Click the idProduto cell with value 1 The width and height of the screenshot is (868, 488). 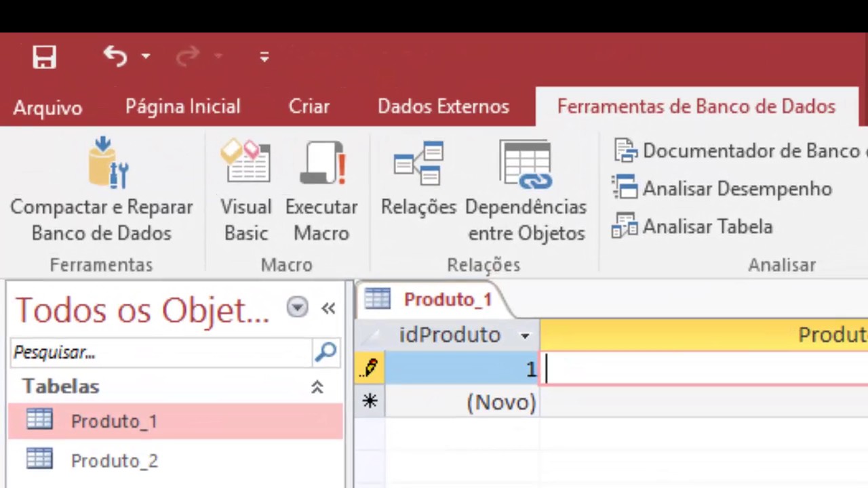[x=462, y=368]
